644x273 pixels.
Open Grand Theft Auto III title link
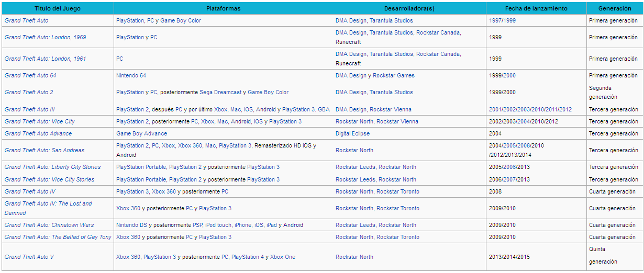(29, 109)
